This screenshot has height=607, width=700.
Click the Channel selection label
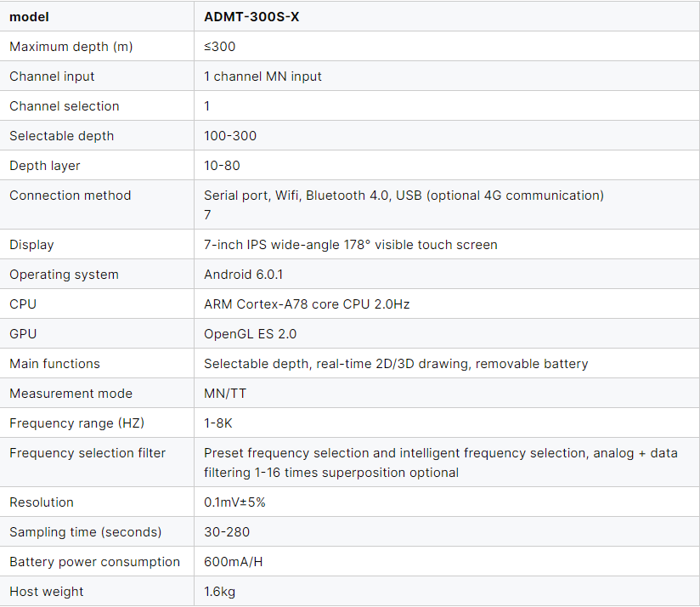pyautogui.click(x=65, y=106)
